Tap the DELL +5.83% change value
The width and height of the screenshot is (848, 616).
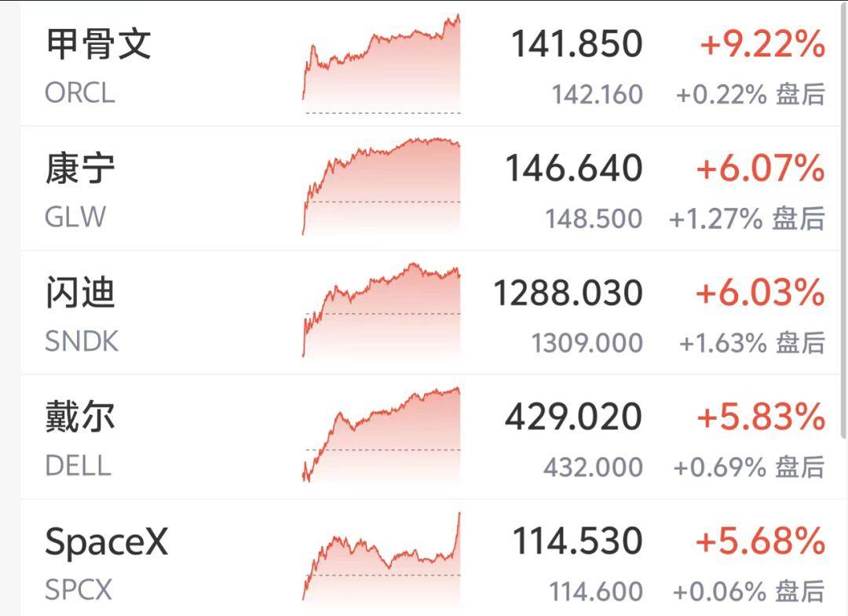point(761,417)
